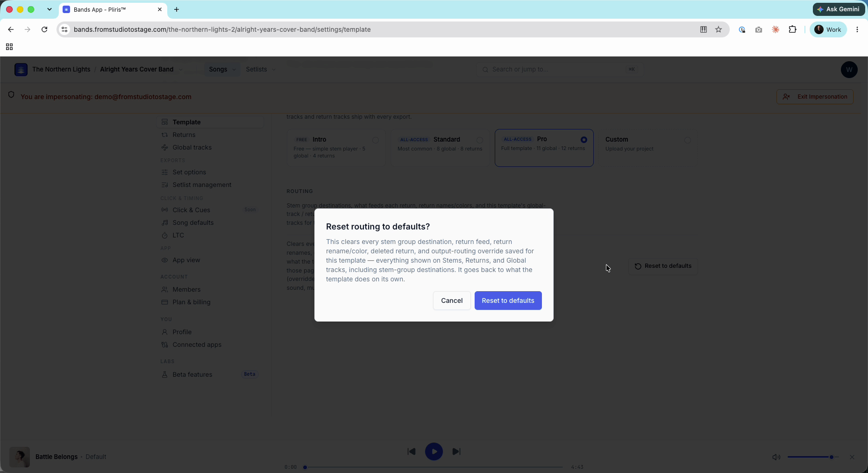Click the Plan & billing card icon
Viewport: 868px width, 473px height.
164,302
